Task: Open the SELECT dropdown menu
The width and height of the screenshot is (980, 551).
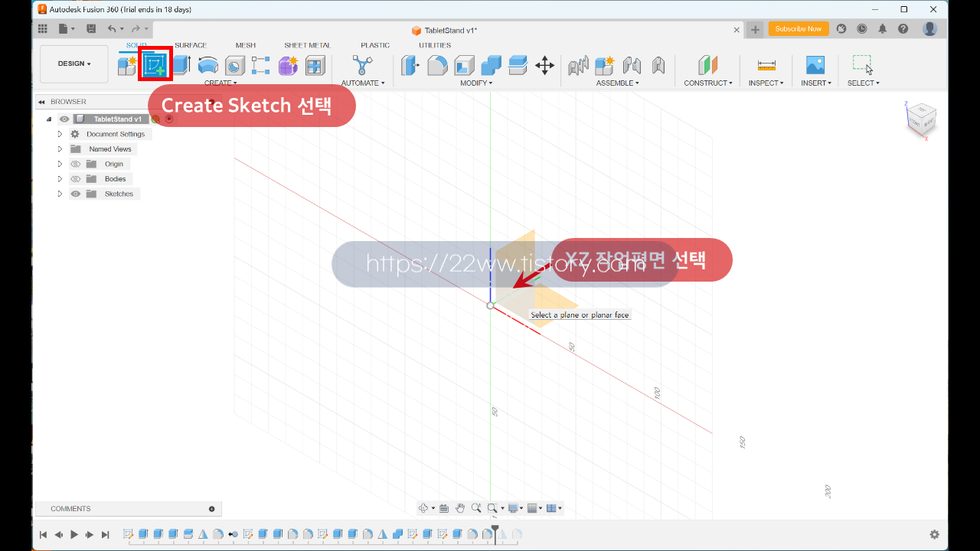Action: click(x=863, y=83)
